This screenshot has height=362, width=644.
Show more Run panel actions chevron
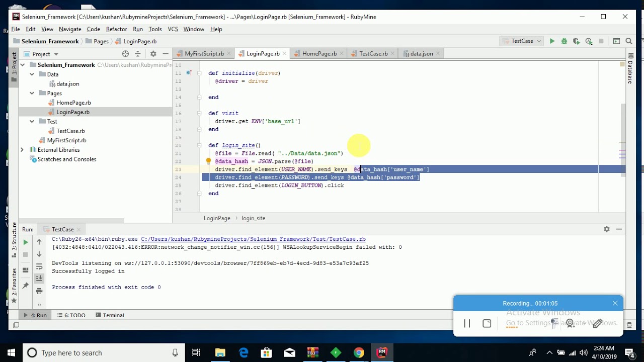(39, 304)
